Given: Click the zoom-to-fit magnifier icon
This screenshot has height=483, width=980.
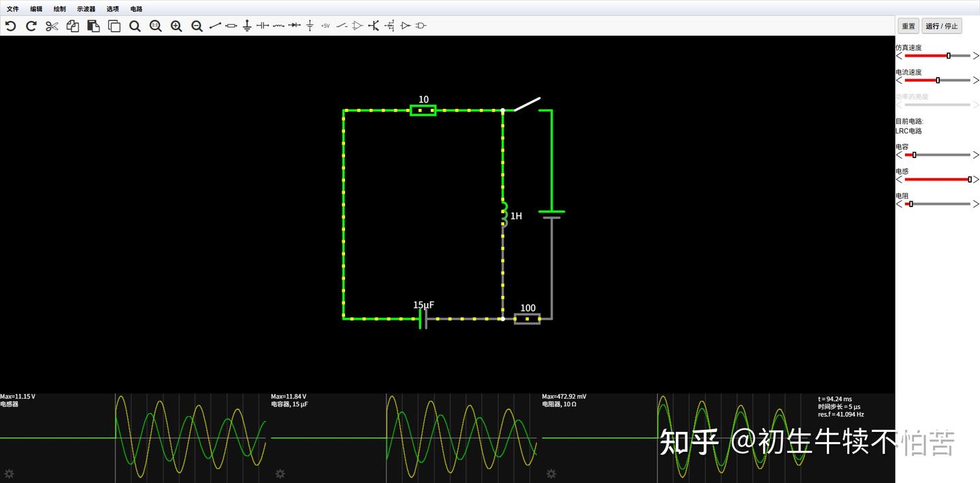Looking at the screenshot, I should coord(135,26).
